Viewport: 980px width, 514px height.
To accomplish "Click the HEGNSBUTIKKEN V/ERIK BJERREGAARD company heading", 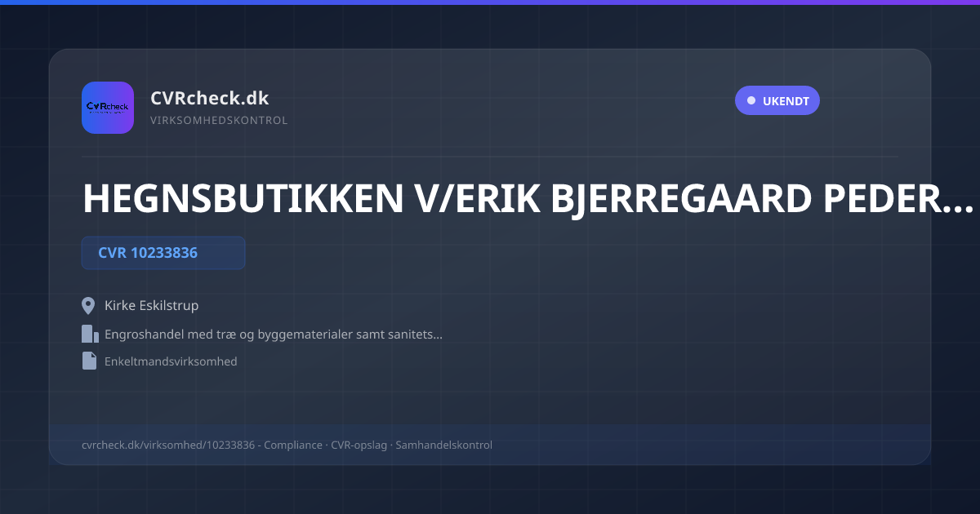I will tap(528, 198).
